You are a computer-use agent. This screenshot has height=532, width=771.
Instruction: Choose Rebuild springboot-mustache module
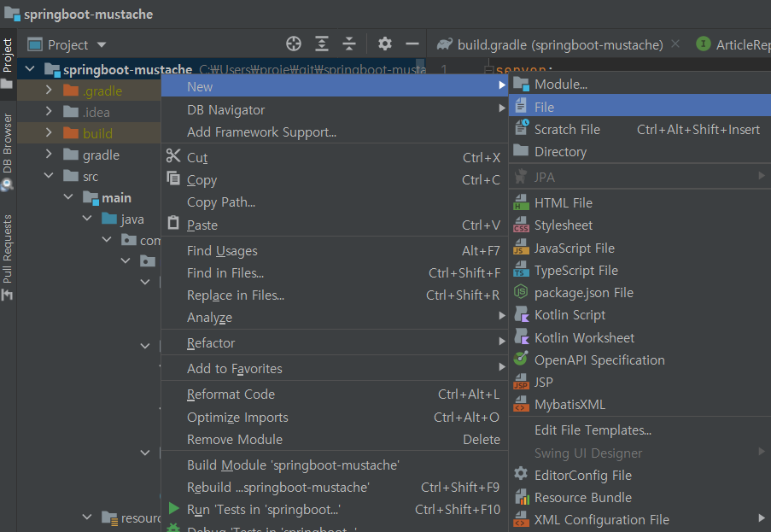[x=335, y=488]
